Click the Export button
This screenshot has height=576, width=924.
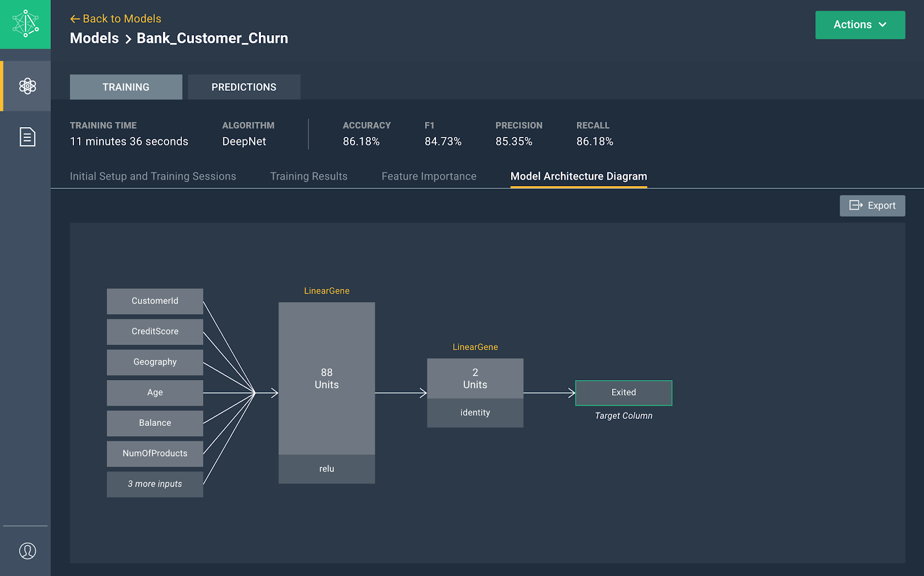(x=872, y=206)
